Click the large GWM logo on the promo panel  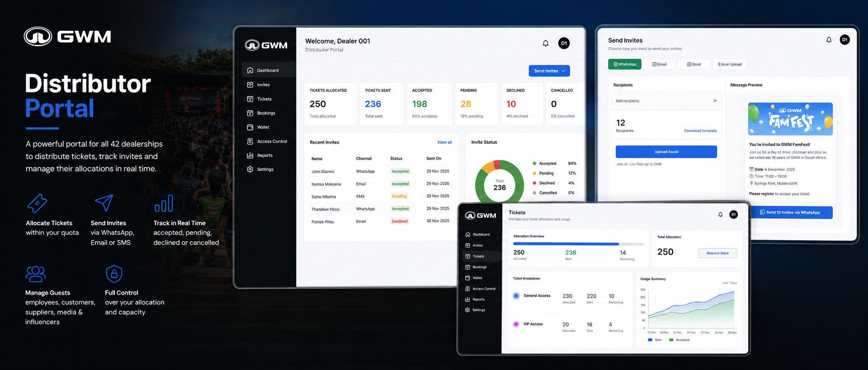[x=67, y=37]
